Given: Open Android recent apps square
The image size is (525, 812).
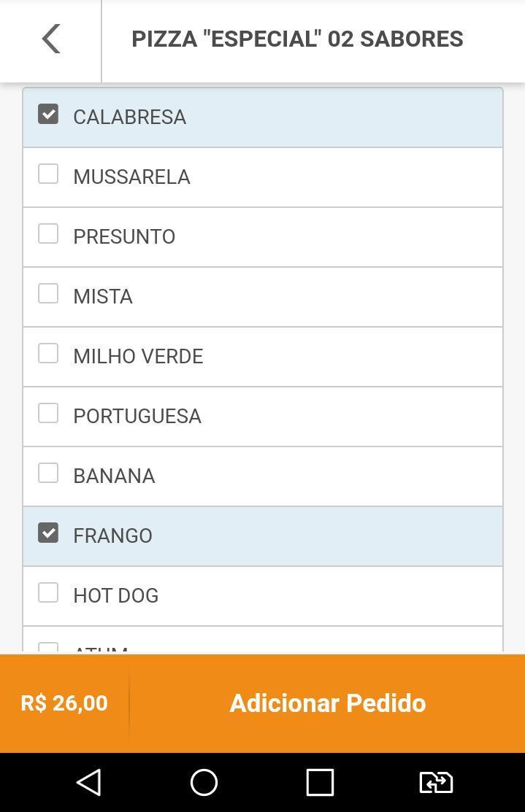Looking at the screenshot, I should [320, 782].
